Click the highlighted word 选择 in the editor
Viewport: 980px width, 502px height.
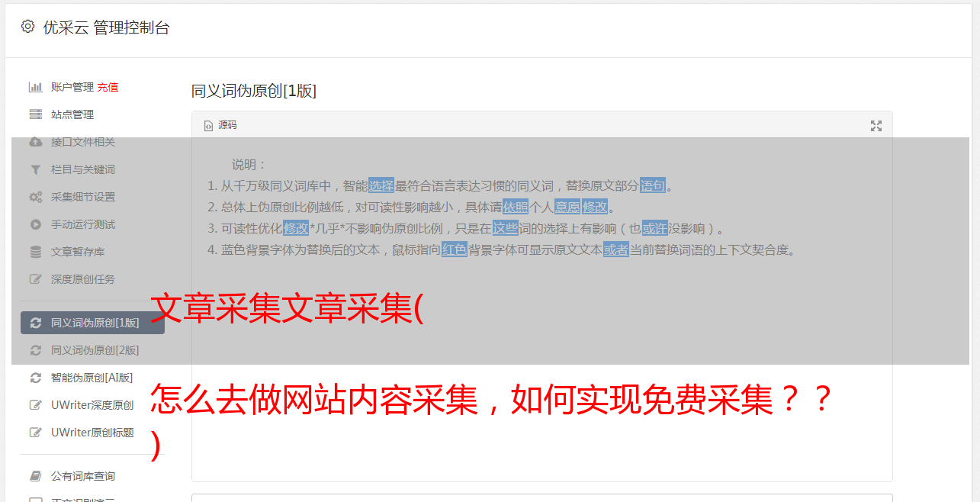pyautogui.click(x=381, y=185)
